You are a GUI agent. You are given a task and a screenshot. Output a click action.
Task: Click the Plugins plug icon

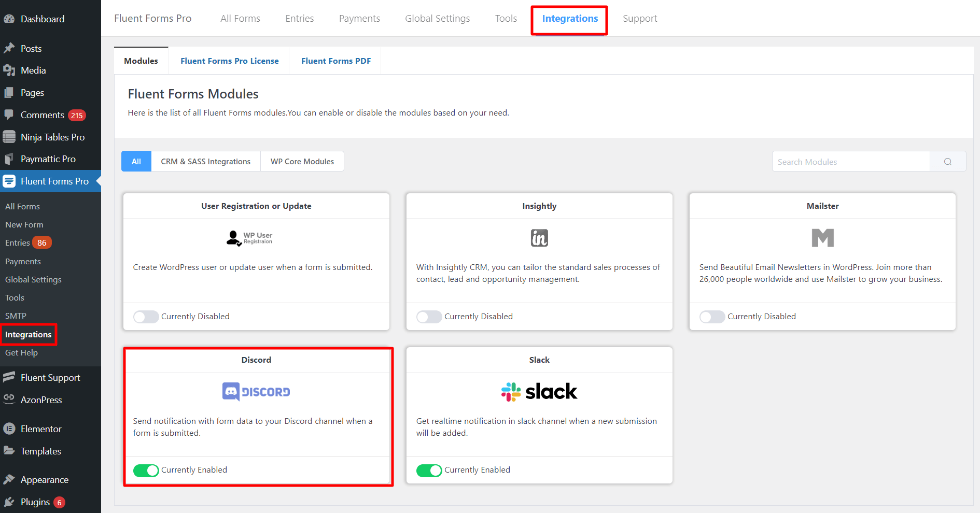coord(9,502)
